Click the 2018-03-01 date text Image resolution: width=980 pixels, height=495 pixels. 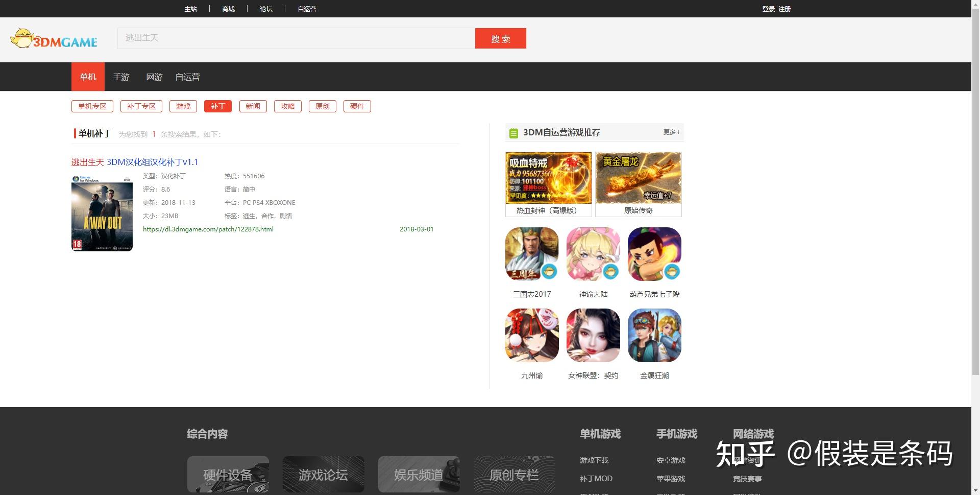coord(416,229)
